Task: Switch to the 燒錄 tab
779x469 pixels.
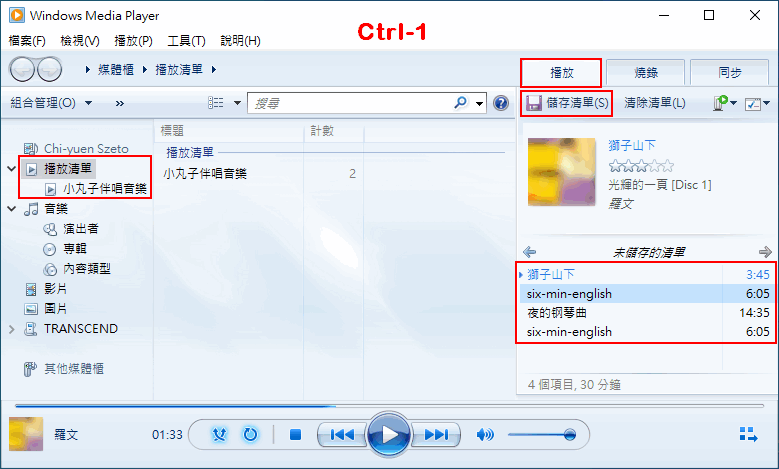Action: tap(646, 73)
